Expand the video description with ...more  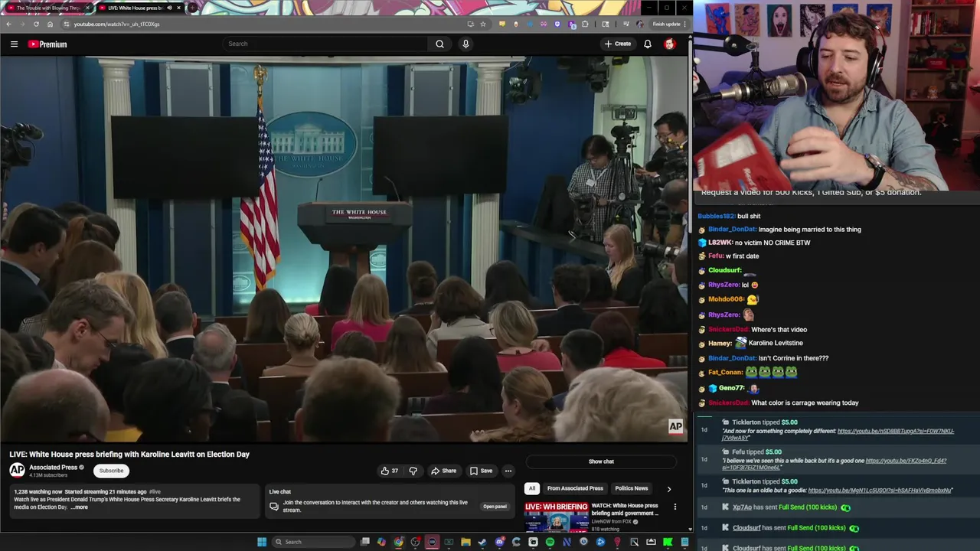pyautogui.click(x=80, y=507)
